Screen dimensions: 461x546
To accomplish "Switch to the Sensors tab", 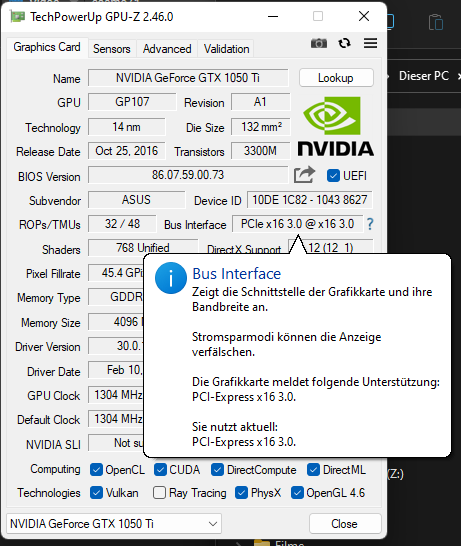I will coord(112,49).
